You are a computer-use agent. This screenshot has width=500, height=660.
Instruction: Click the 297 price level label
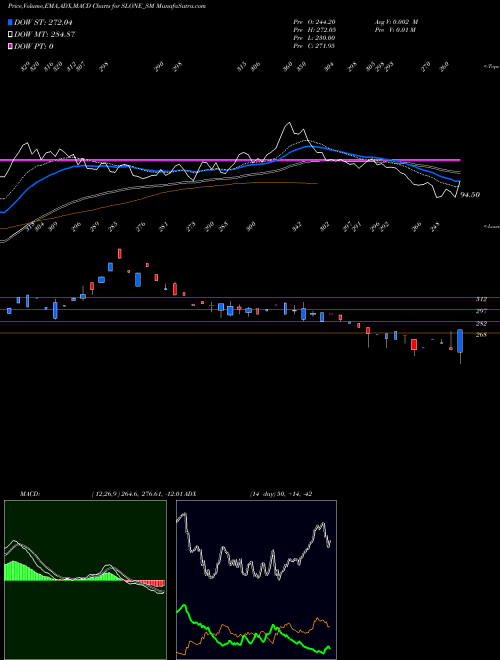click(481, 311)
